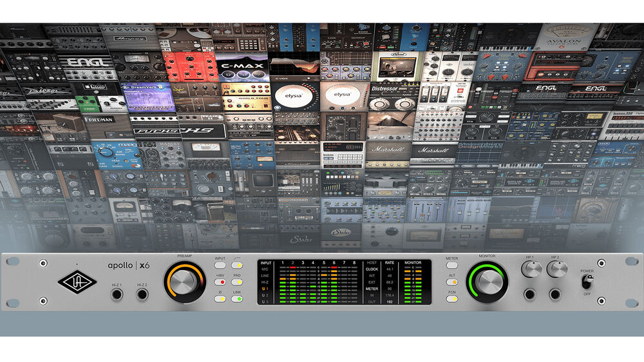The width and height of the screenshot is (644, 362).
Task: Open the C-MAX plugin thumbnail
Action: point(242,67)
